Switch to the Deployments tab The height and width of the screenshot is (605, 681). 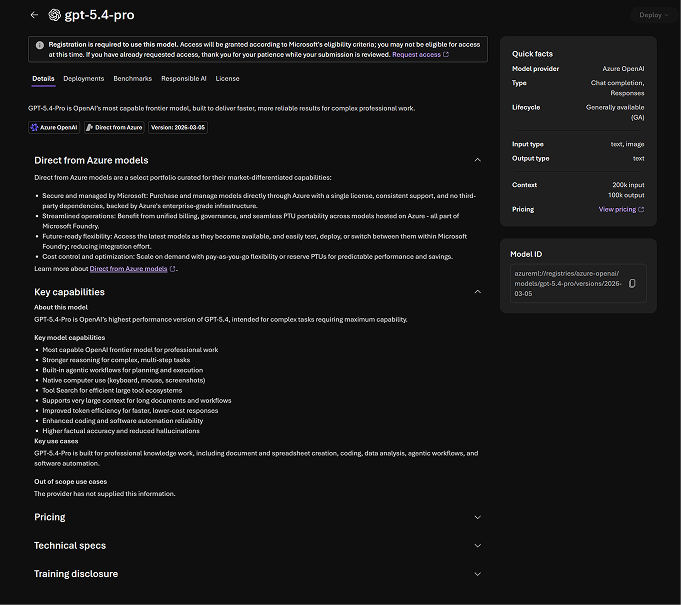[x=83, y=78]
